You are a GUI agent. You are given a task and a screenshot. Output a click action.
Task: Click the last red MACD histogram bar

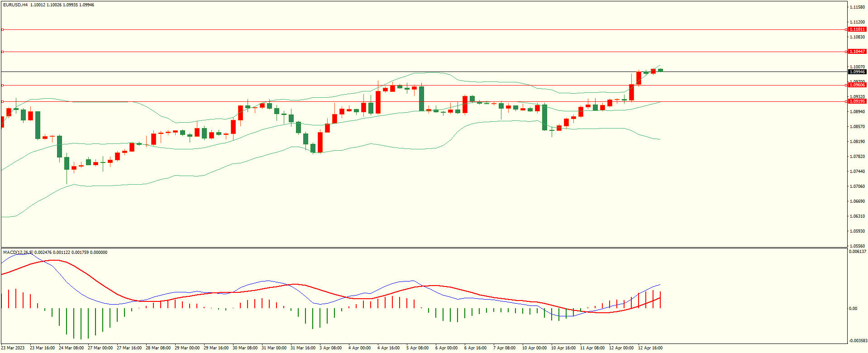[x=660, y=300]
